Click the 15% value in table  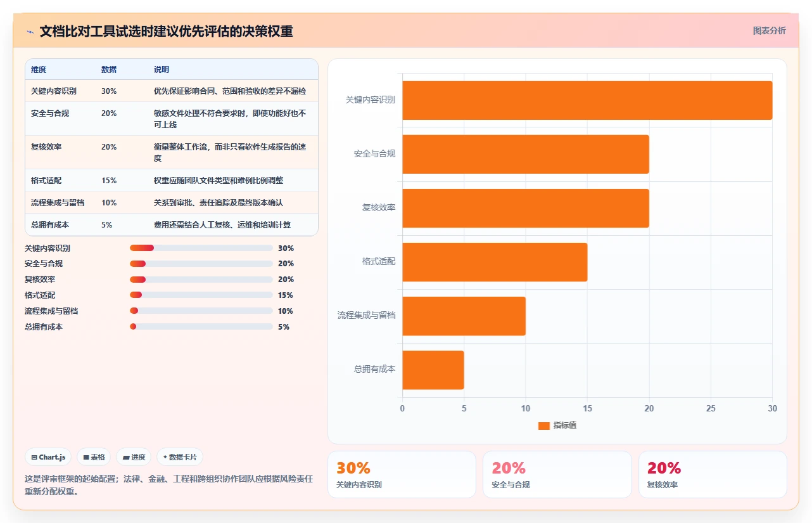click(x=109, y=181)
